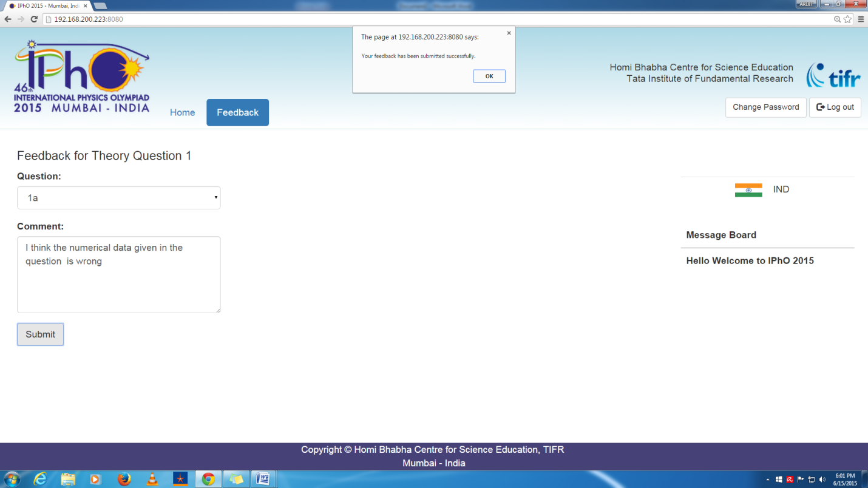Open the Avira antivirus tray icon

point(790,480)
